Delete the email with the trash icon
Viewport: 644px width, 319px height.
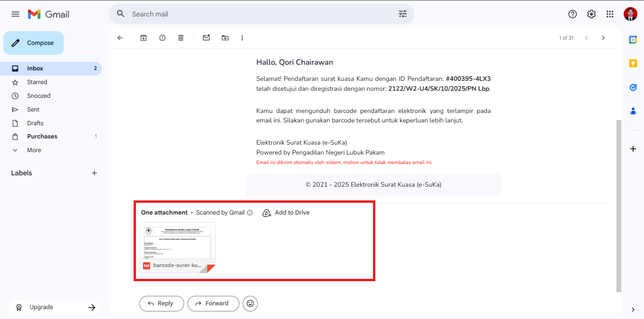pyautogui.click(x=181, y=38)
